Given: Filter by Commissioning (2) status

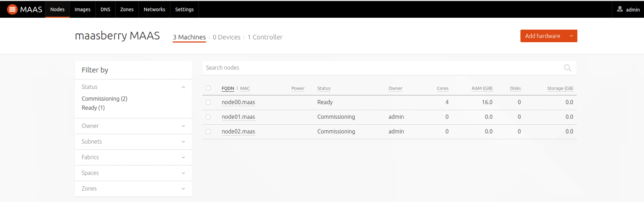Looking at the screenshot, I should pyautogui.click(x=104, y=99).
